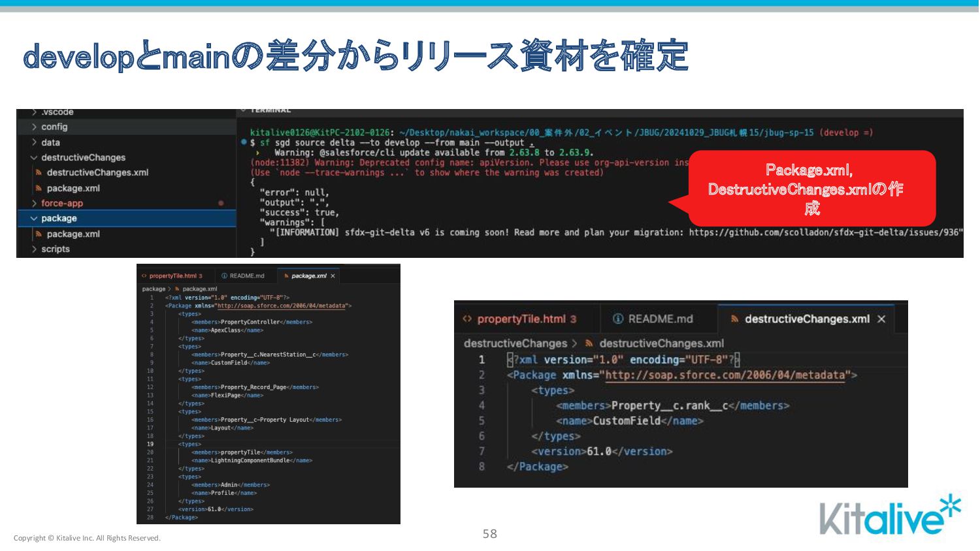
Task: Expand the .vscode folder chevron
Action: [x=34, y=112]
